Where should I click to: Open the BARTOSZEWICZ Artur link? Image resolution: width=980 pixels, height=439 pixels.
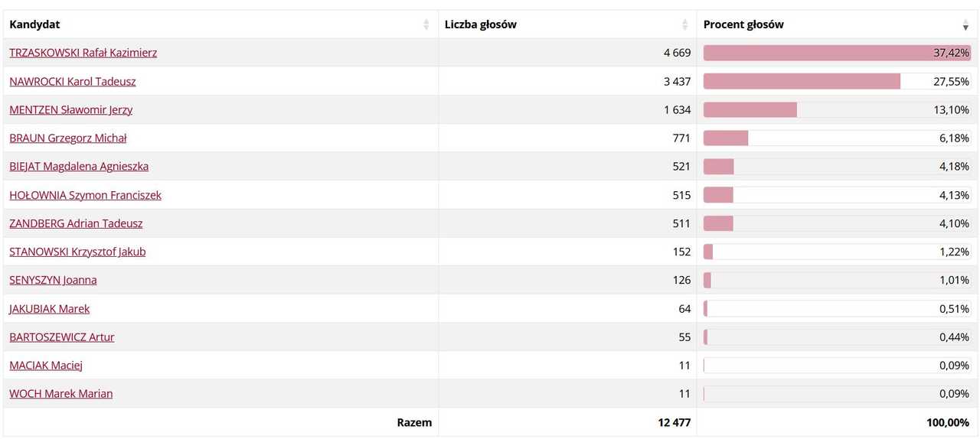click(62, 337)
